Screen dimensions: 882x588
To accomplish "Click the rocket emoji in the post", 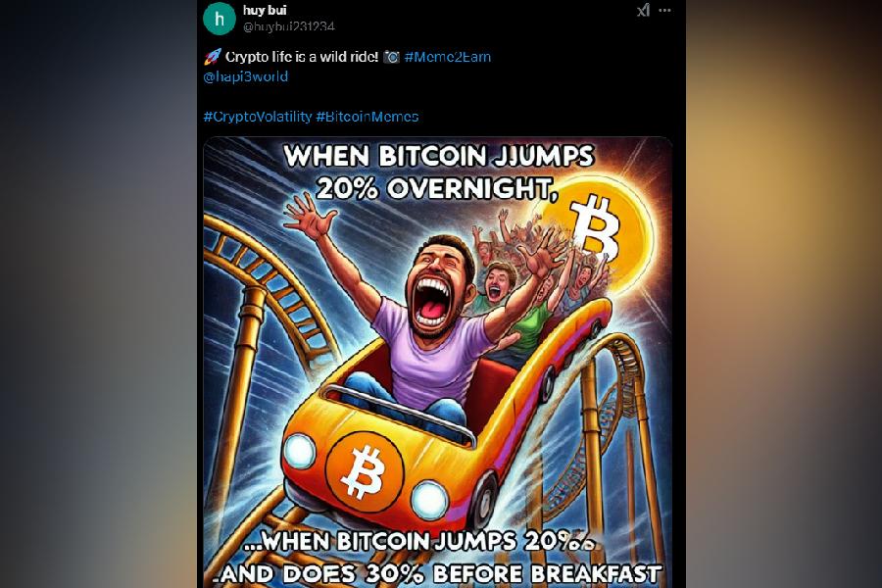I will point(212,56).
